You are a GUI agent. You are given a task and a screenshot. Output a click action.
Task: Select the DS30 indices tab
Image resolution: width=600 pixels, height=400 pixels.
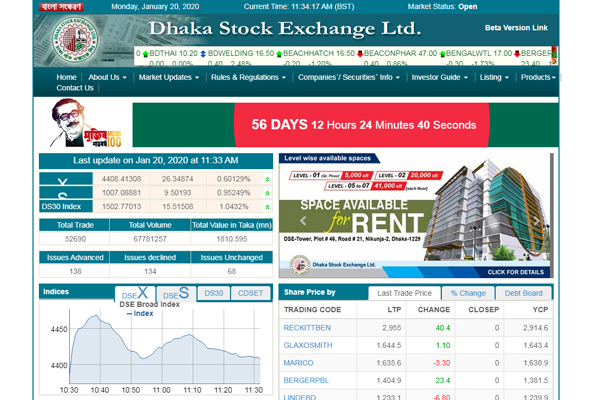pyautogui.click(x=214, y=293)
